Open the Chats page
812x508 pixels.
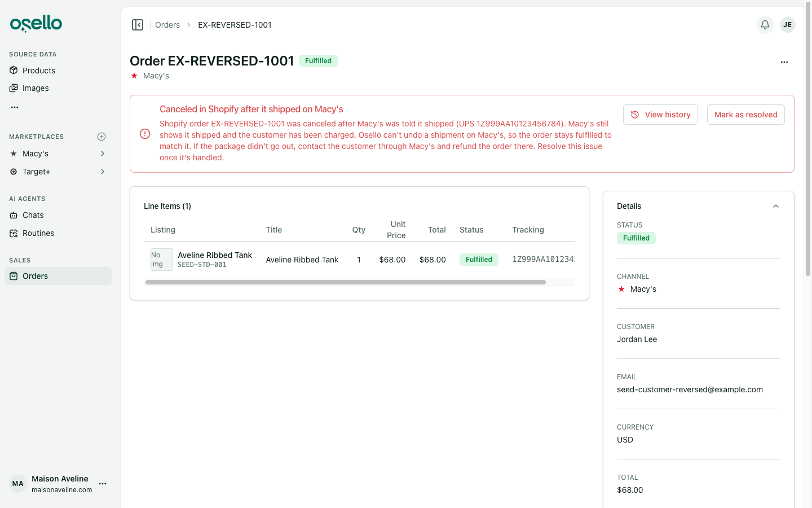click(58, 215)
